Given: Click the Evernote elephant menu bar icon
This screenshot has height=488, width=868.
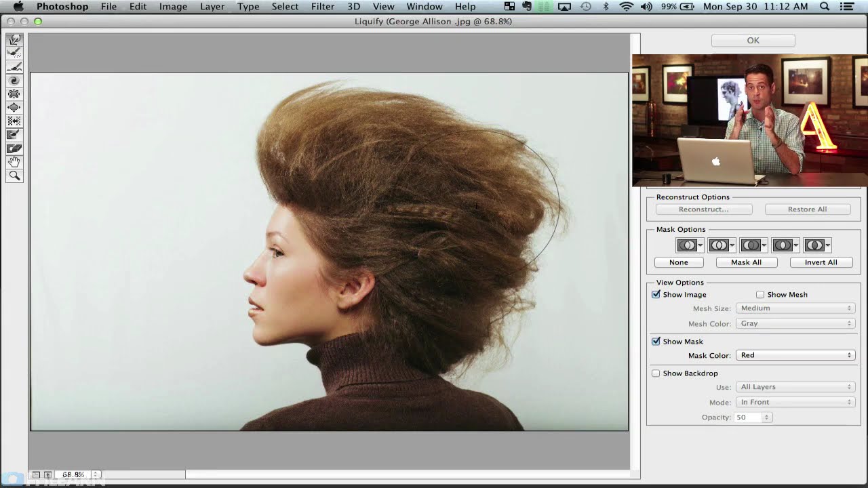Looking at the screenshot, I should [x=526, y=7].
